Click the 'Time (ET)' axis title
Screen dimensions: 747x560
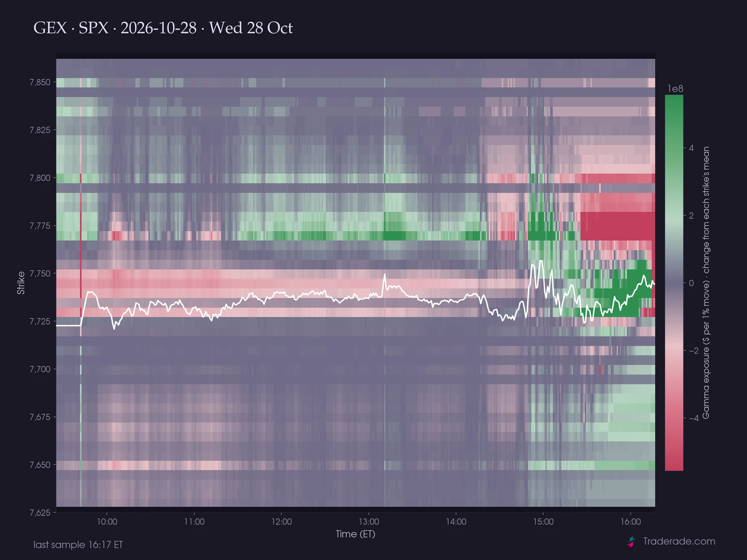click(x=356, y=534)
